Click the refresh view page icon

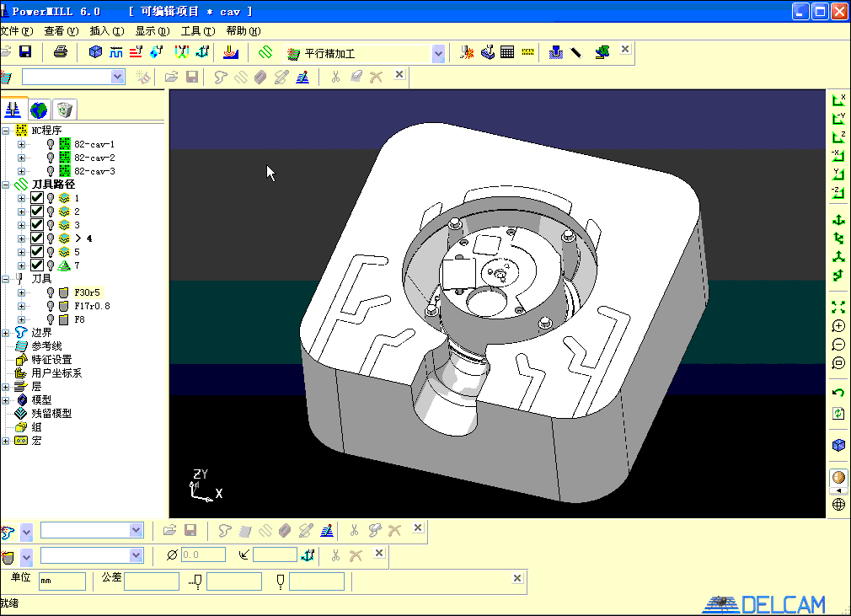point(838,413)
